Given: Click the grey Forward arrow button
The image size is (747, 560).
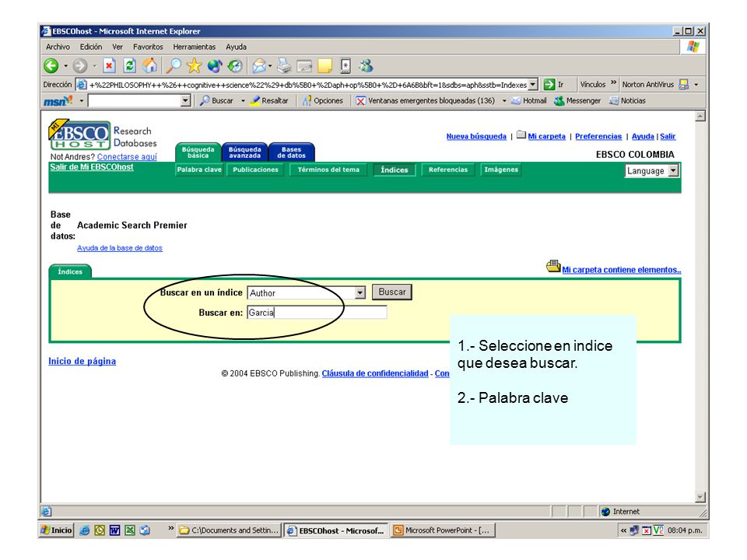Looking at the screenshot, I should (80, 65).
